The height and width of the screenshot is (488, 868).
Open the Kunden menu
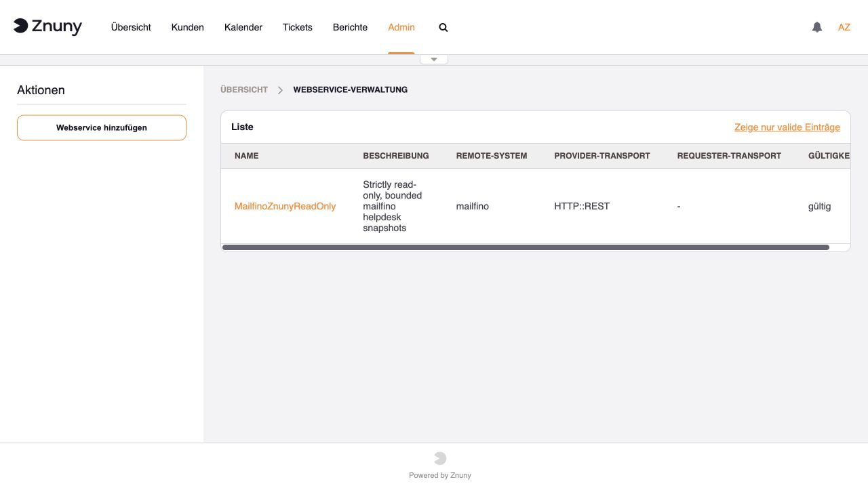click(x=188, y=27)
